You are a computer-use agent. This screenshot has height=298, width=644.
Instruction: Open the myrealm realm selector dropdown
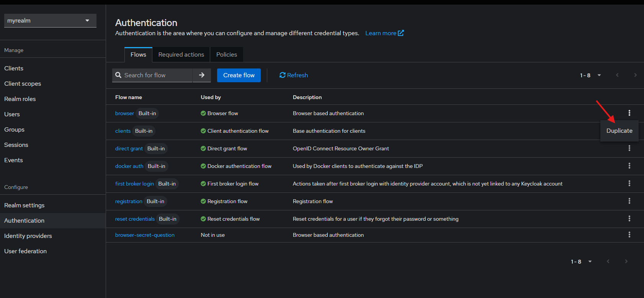[50, 21]
